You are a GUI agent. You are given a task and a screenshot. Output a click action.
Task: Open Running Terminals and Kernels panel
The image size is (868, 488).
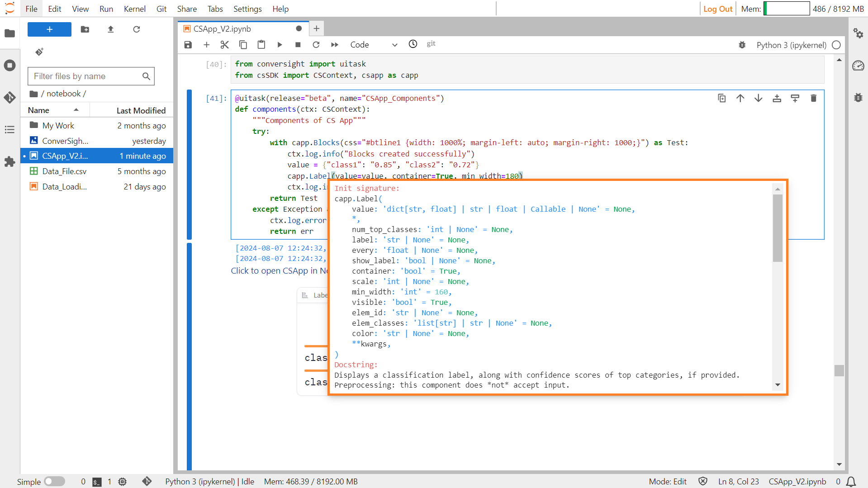[9, 65]
